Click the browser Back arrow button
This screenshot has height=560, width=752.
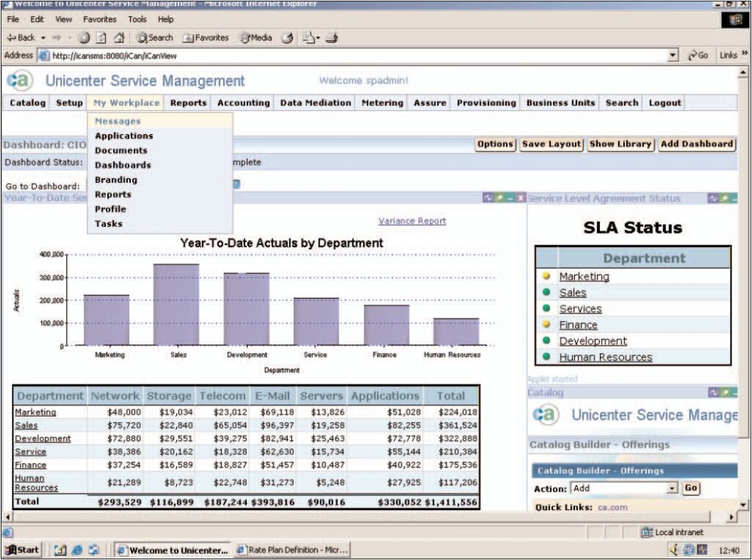21,37
